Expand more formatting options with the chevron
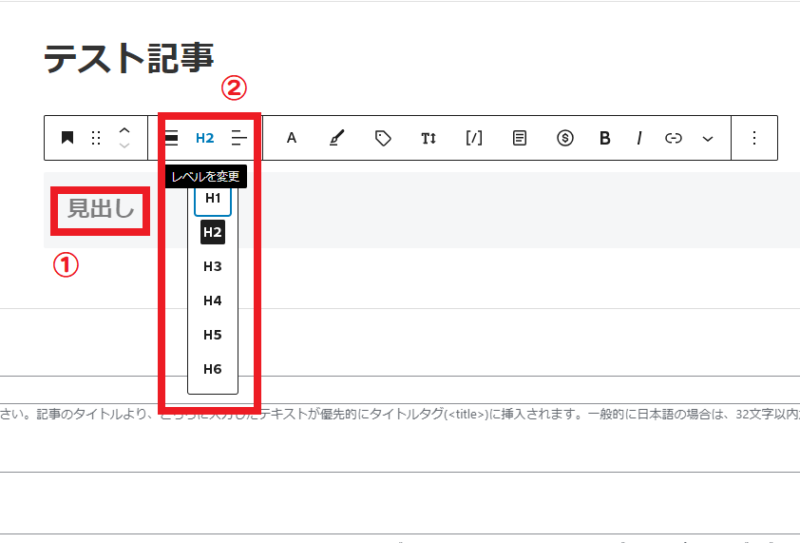 [x=708, y=138]
